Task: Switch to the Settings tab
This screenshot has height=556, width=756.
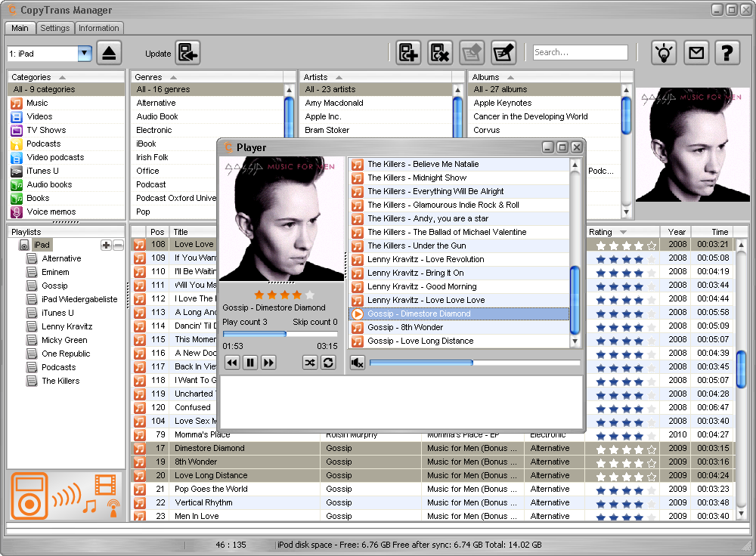Action: coord(55,28)
